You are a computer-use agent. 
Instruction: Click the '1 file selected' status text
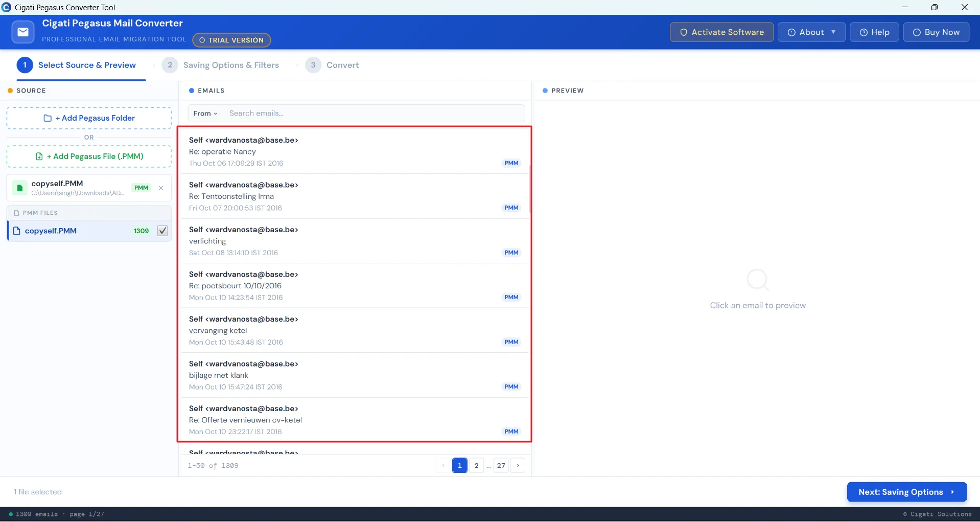click(x=38, y=492)
